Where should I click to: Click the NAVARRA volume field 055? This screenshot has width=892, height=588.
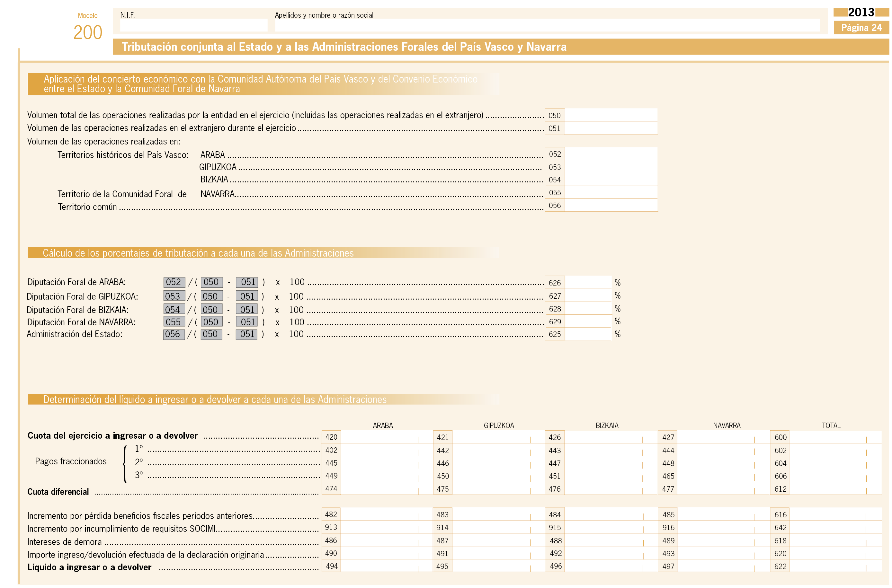(x=611, y=192)
